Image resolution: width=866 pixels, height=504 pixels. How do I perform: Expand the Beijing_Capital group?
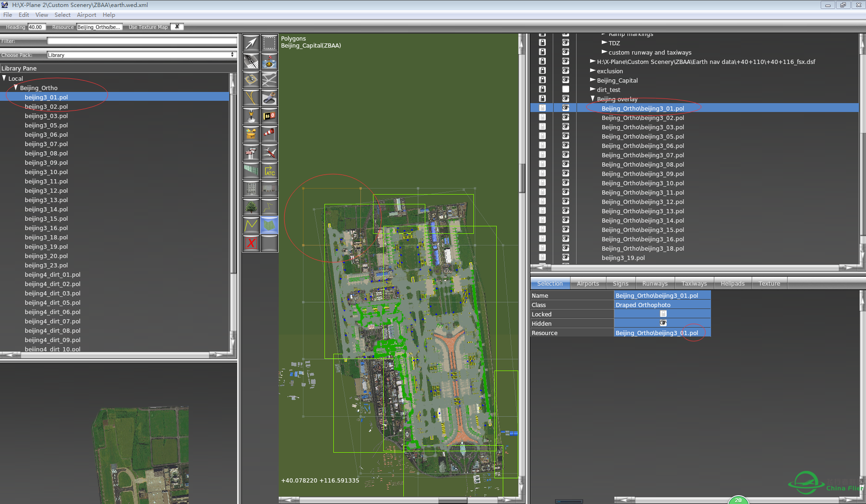(x=592, y=80)
